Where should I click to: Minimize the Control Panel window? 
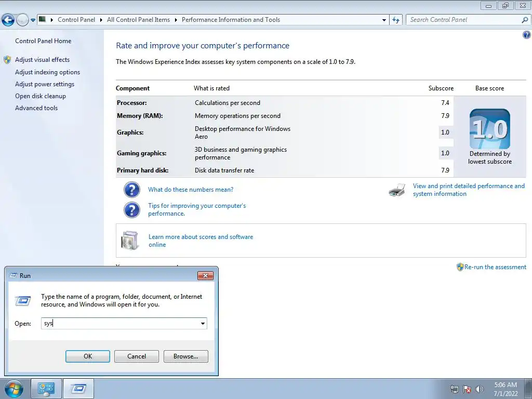tap(488, 5)
